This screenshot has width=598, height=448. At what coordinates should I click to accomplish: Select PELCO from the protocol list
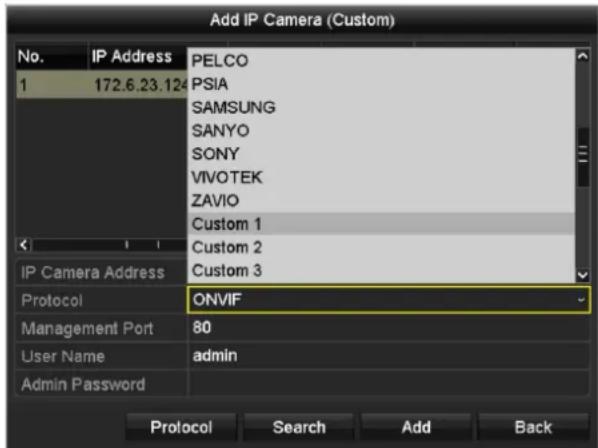click(381, 60)
